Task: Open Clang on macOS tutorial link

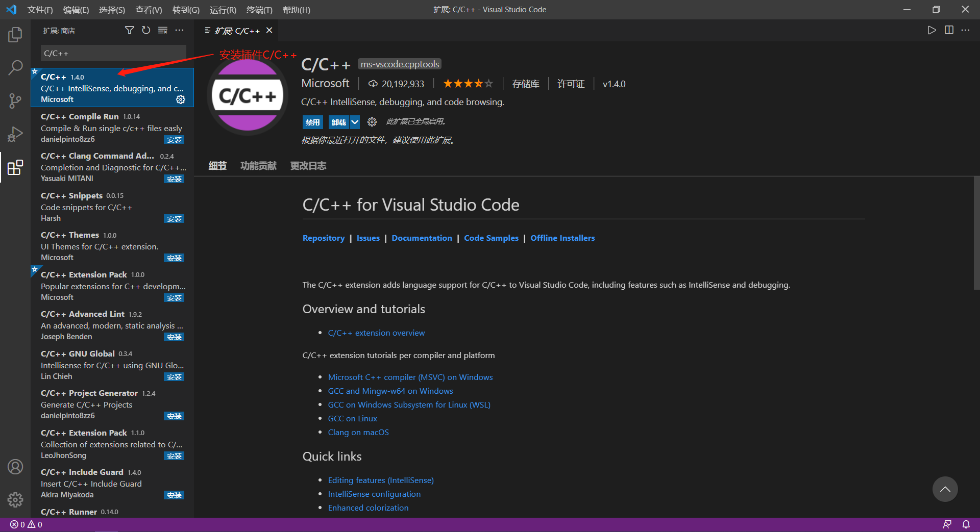Action: pos(358,432)
